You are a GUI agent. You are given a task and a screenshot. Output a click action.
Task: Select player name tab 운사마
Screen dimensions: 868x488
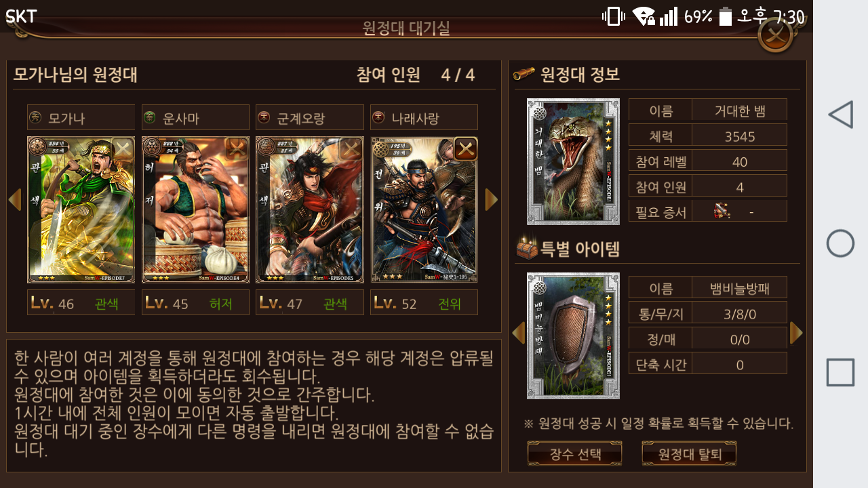click(195, 117)
